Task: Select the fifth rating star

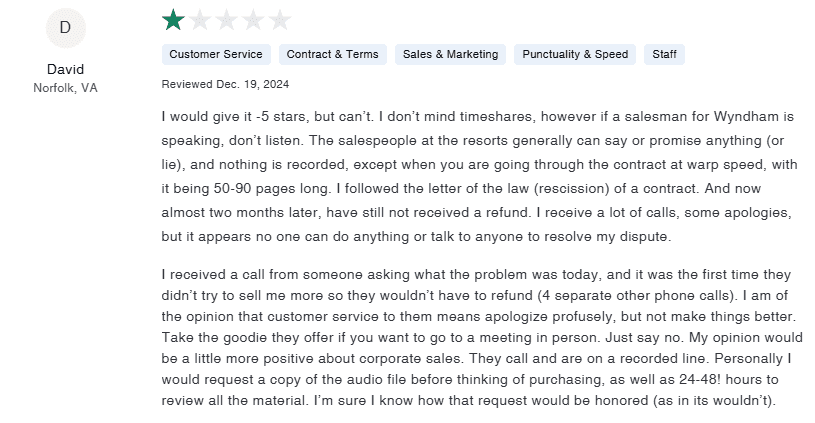Action: (280, 19)
